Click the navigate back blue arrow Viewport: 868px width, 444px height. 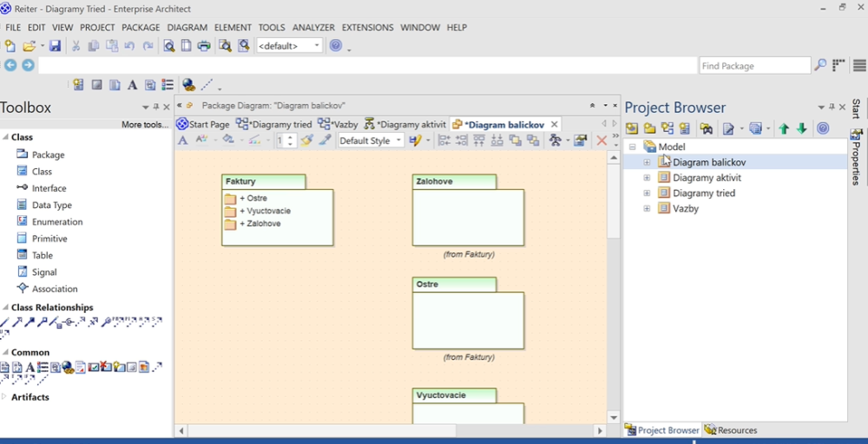[10, 66]
